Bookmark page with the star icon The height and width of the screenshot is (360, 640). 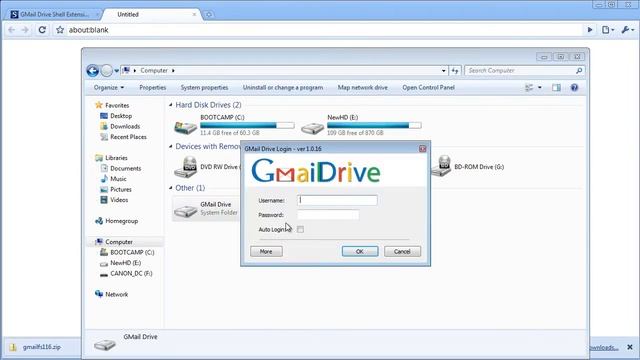pos(60,30)
